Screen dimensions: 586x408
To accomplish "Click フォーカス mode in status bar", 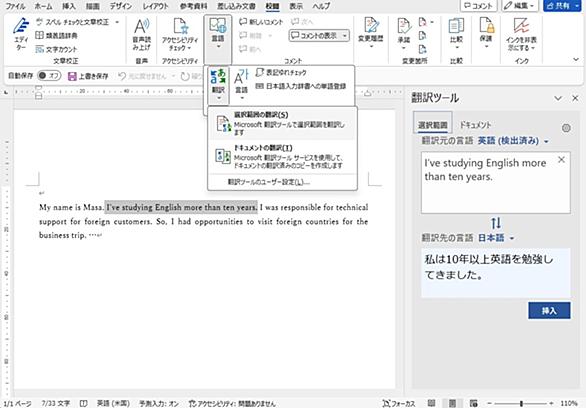I will 399,404.
